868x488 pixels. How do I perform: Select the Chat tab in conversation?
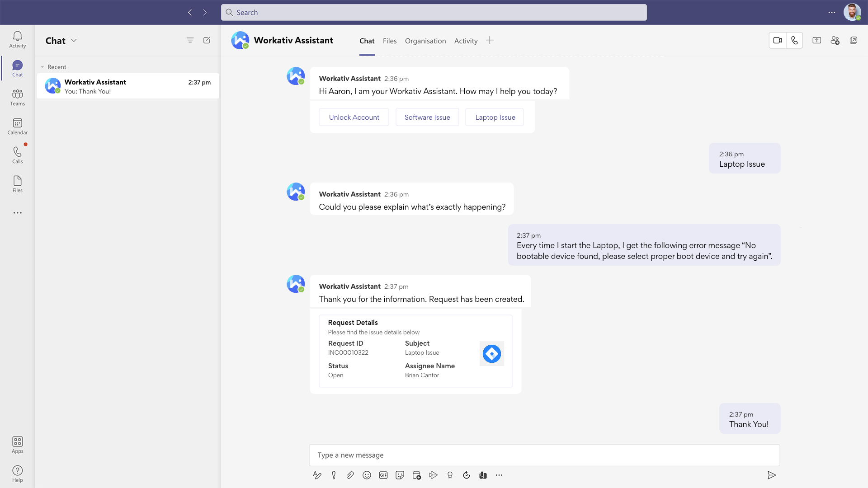(x=367, y=41)
